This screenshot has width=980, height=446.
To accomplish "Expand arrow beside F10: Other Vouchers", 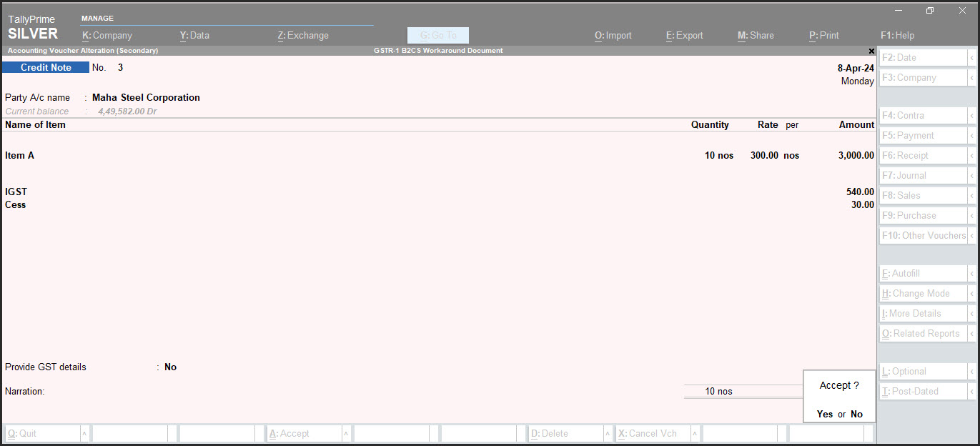I will click(972, 235).
